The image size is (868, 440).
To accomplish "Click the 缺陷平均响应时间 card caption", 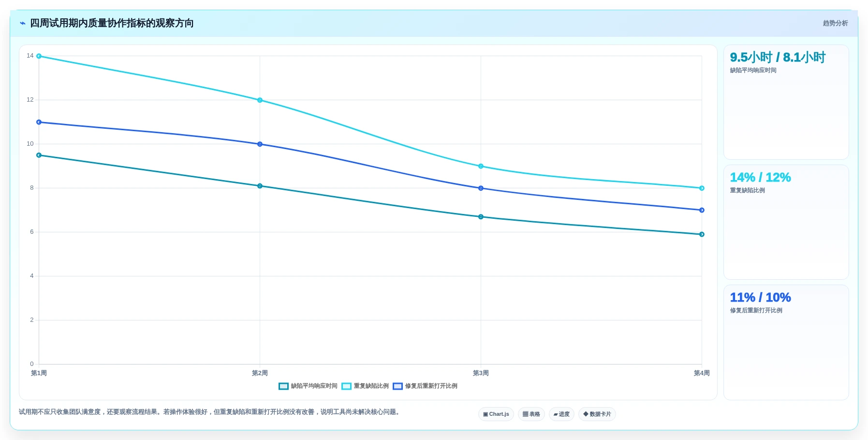I will pyautogui.click(x=753, y=71).
